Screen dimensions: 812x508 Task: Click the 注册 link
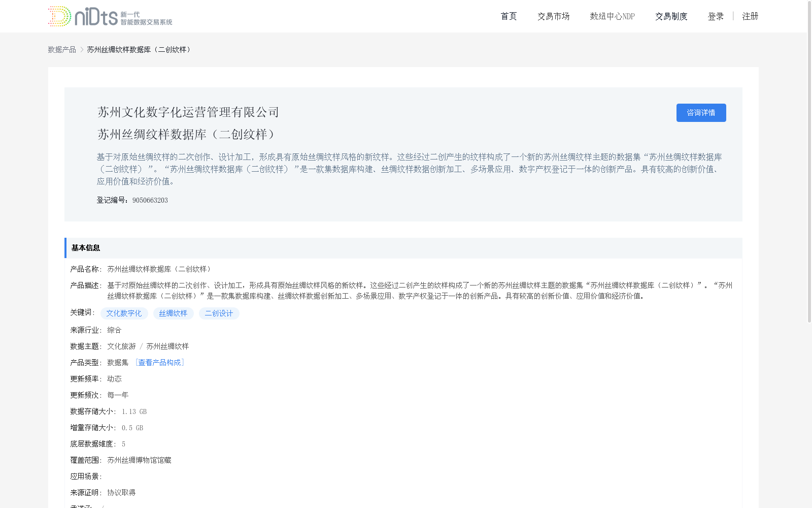[x=750, y=16]
